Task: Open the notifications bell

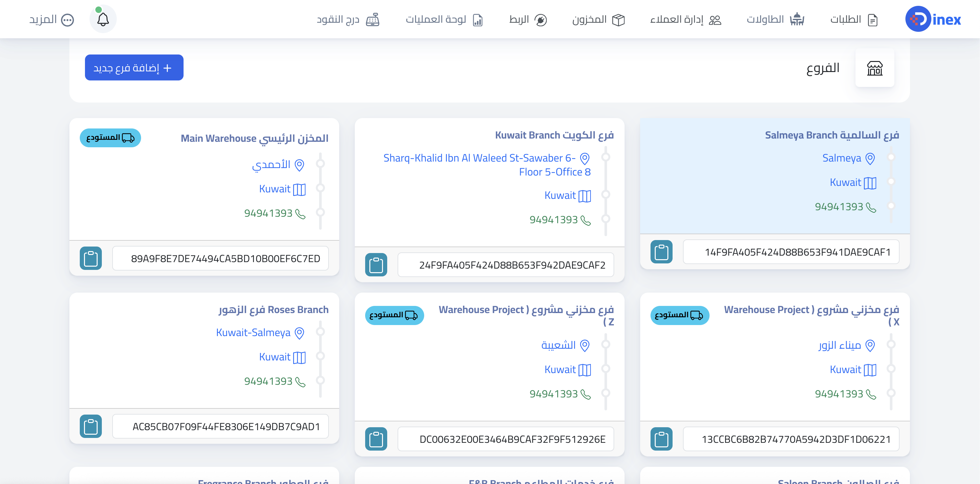Action: click(x=103, y=19)
